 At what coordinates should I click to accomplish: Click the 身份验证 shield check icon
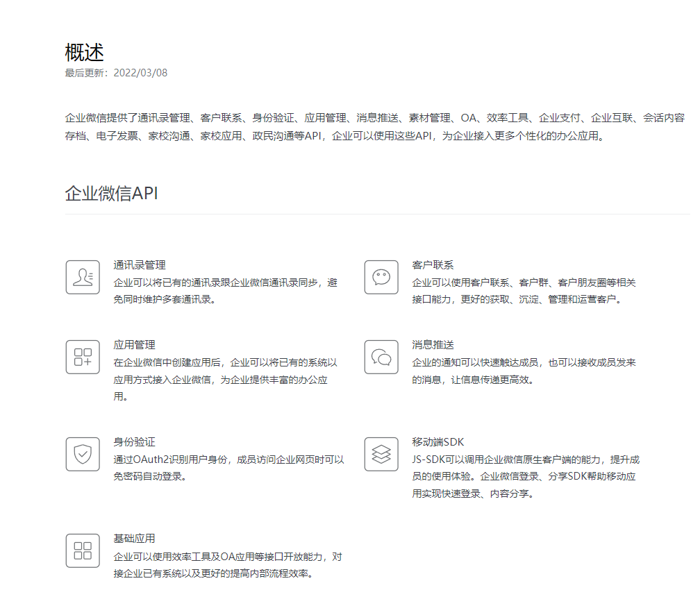tap(83, 455)
